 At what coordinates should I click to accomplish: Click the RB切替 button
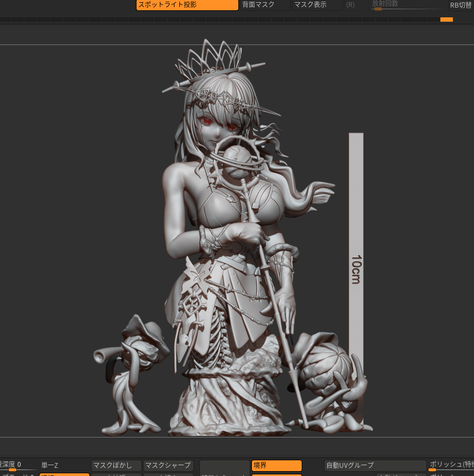460,5
